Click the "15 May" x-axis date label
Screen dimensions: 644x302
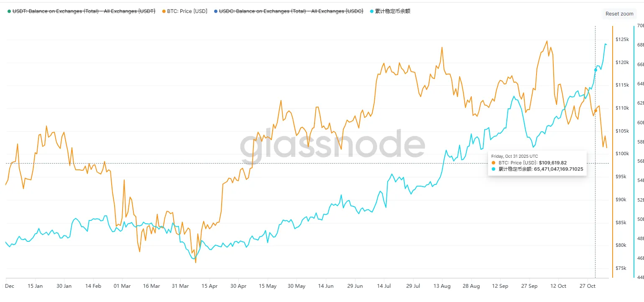click(x=268, y=286)
